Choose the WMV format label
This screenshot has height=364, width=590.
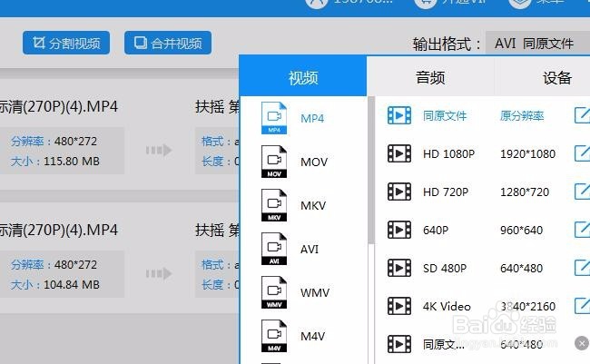point(315,292)
